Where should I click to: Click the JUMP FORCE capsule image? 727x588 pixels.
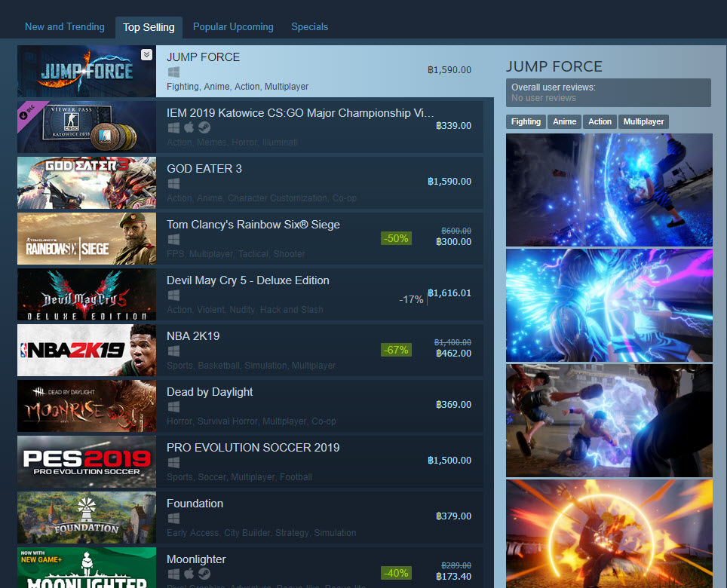coord(87,71)
